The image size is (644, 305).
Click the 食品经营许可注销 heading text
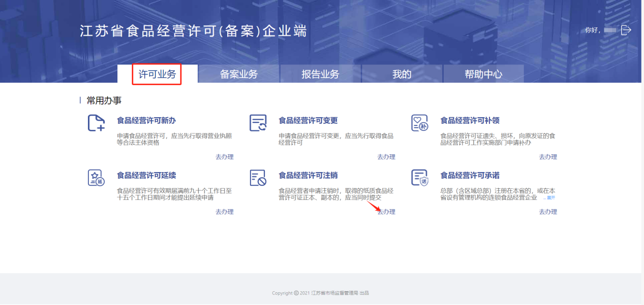pyautogui.click(x=308, y=175)
